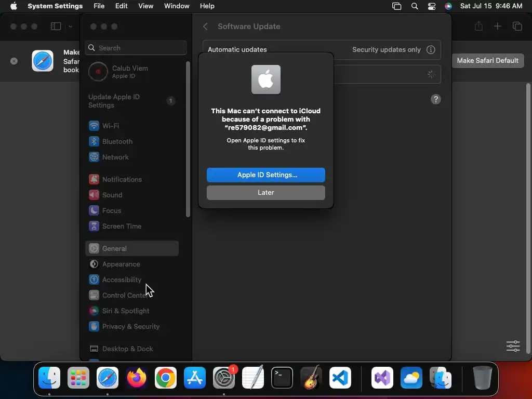Screen dimensions: 532x399
Task: Open the Apple menu
Action: pyautogui.click(x=14, y=6)
